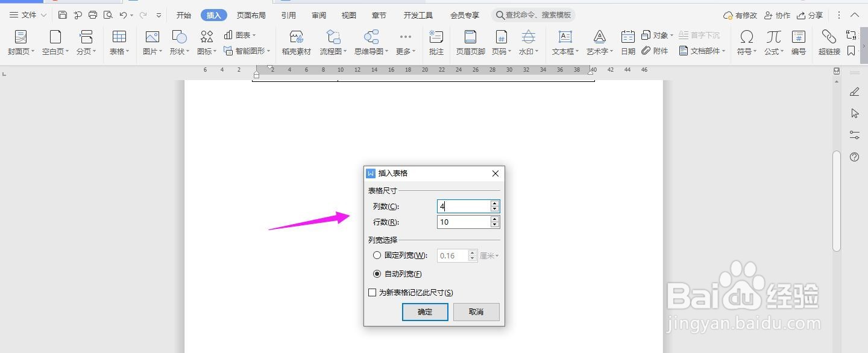Open the 文件 menu dropdown arrow
The height and width of the screenshot is (353, 868).
pos(44,15)
